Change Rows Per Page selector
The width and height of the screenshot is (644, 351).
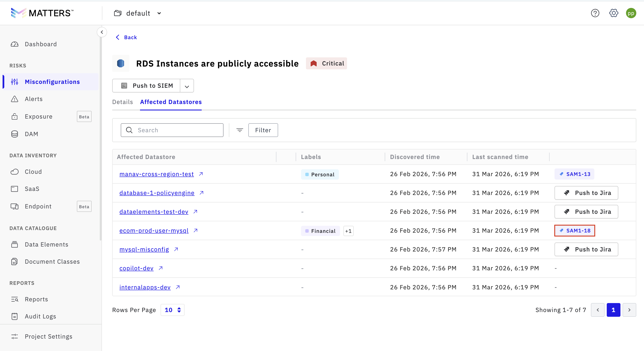172,310
